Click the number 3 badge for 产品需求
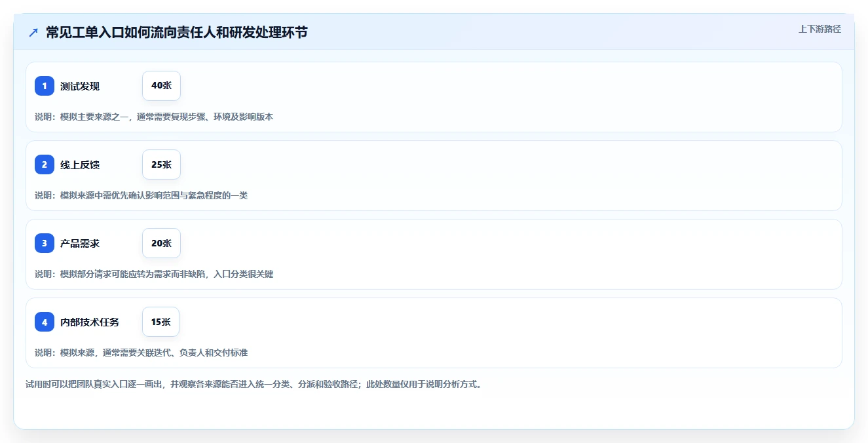Viewport: 868px width, 443px height. pos(45,243)
